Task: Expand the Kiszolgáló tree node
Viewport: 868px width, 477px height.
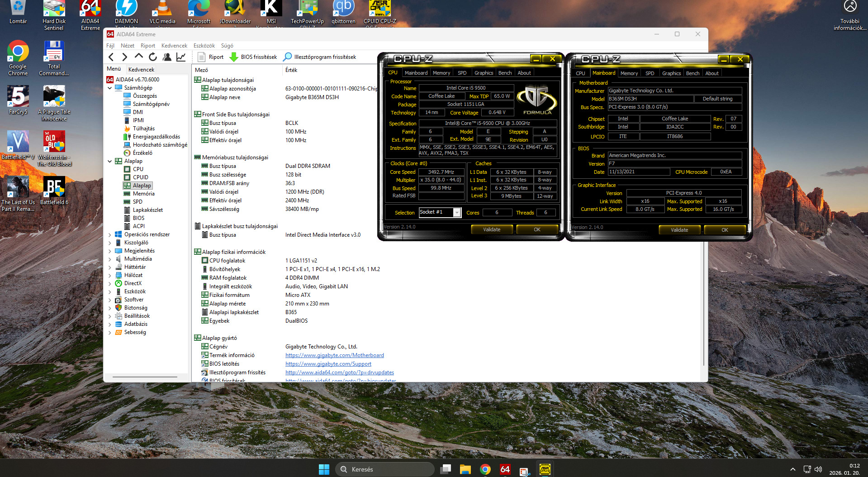Action: coord(110,243)
